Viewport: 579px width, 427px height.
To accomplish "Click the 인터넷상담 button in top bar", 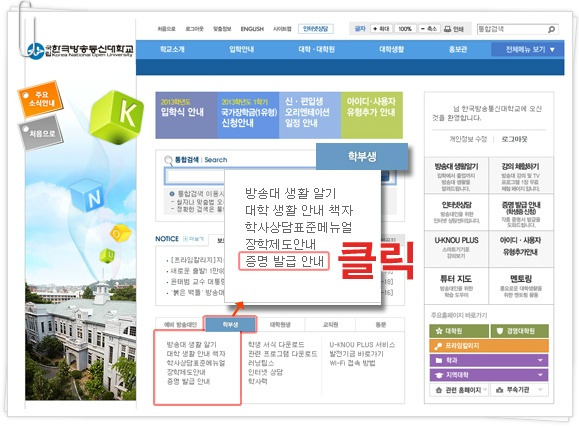I will click(316, 29).
